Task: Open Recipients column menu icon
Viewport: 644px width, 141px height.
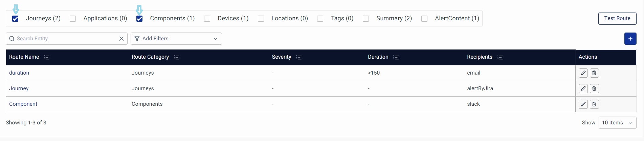Action: 500,57
